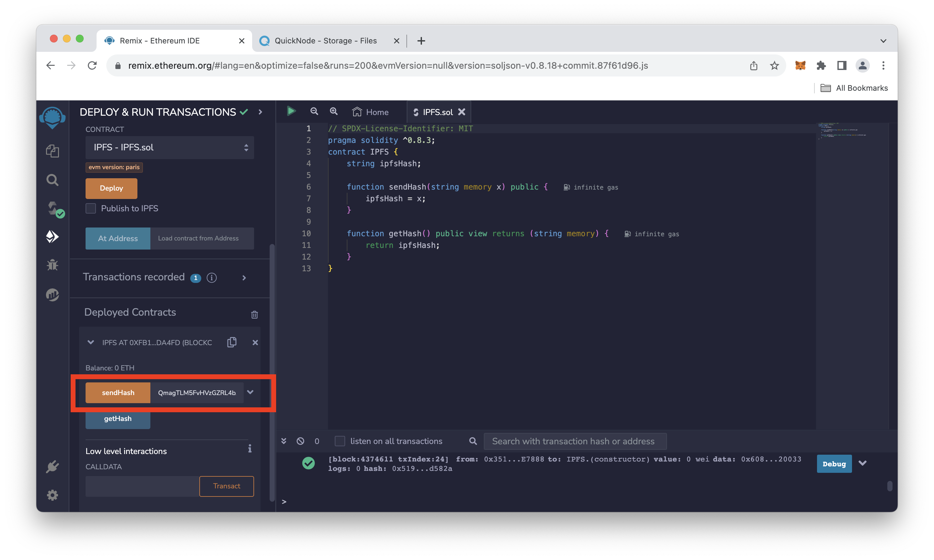This screenshot has height=560, width=934.
Task: Check listen on all transactions
Action: click(x=340, y=441)
